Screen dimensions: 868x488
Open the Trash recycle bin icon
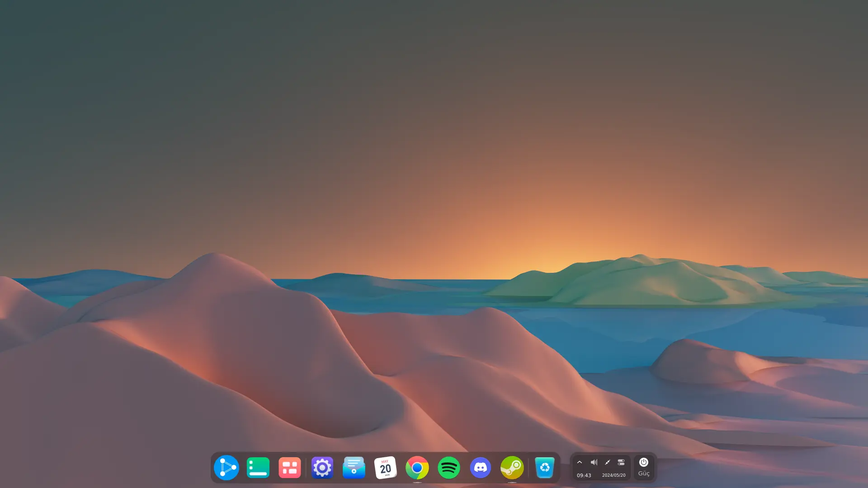(545, 468)
